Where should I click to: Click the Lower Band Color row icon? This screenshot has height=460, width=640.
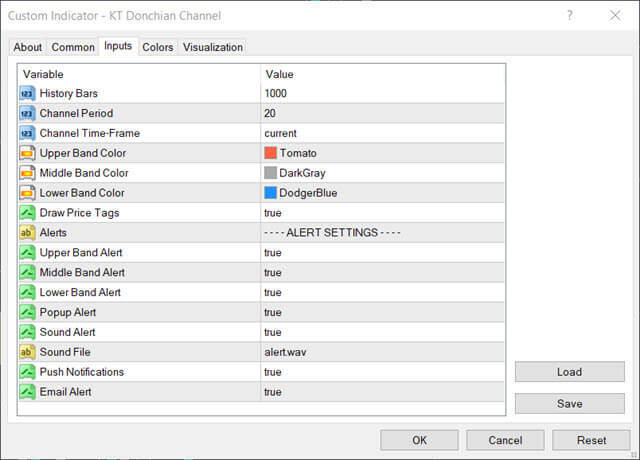coord(27,193)
